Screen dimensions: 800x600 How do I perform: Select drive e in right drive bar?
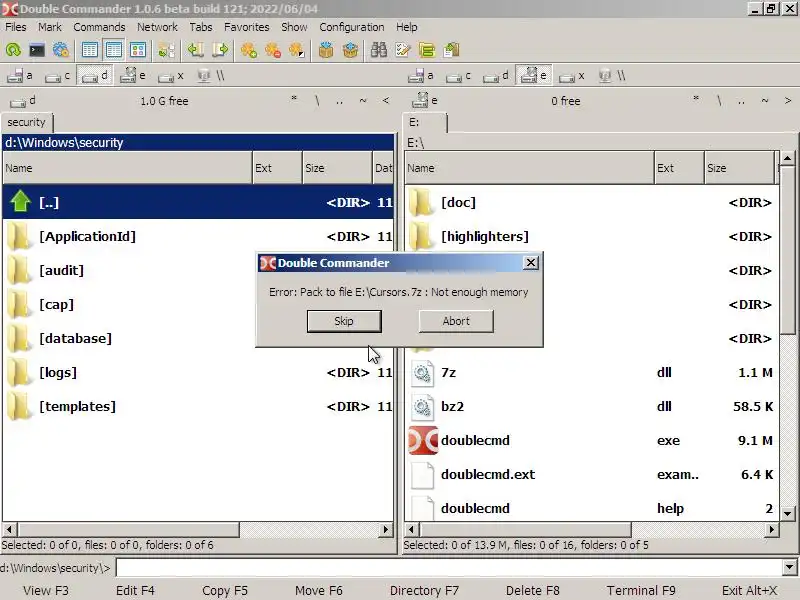534,76
